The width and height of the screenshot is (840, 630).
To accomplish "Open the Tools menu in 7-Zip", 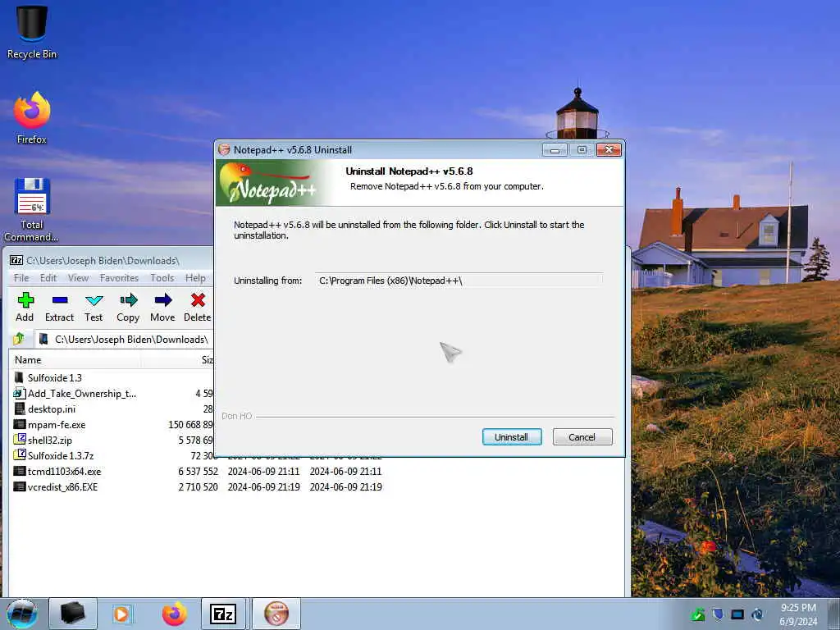I will click(x=162, y=277).
